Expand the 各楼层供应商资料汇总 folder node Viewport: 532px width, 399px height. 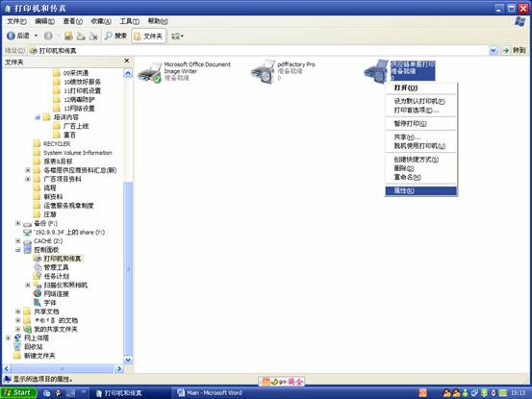pos(28,170)
